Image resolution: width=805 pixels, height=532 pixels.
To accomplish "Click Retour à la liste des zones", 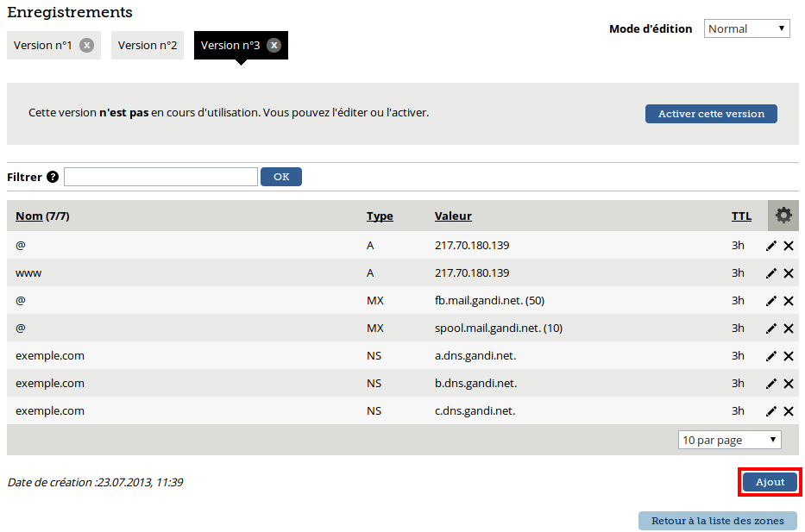I will click(718, 521).
